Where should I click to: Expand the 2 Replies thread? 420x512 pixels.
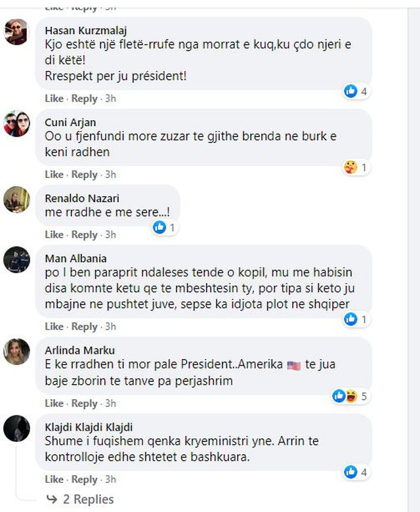88,500
